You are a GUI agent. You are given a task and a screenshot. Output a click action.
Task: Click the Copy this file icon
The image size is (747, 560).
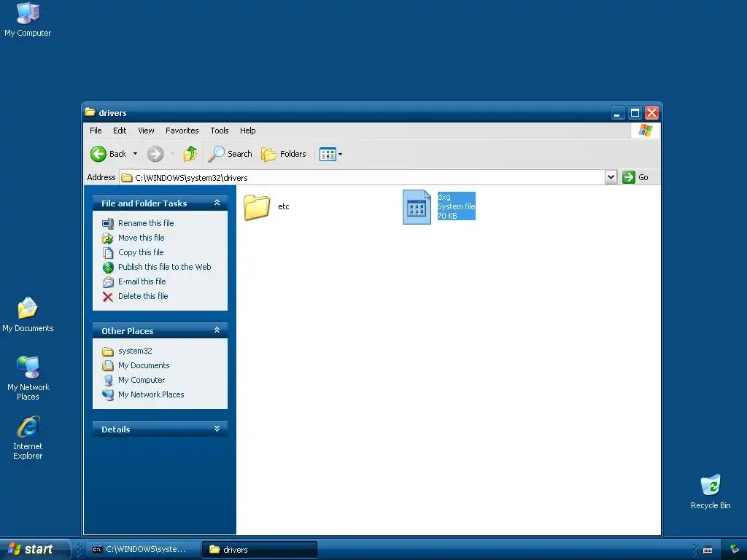(108, 253)
